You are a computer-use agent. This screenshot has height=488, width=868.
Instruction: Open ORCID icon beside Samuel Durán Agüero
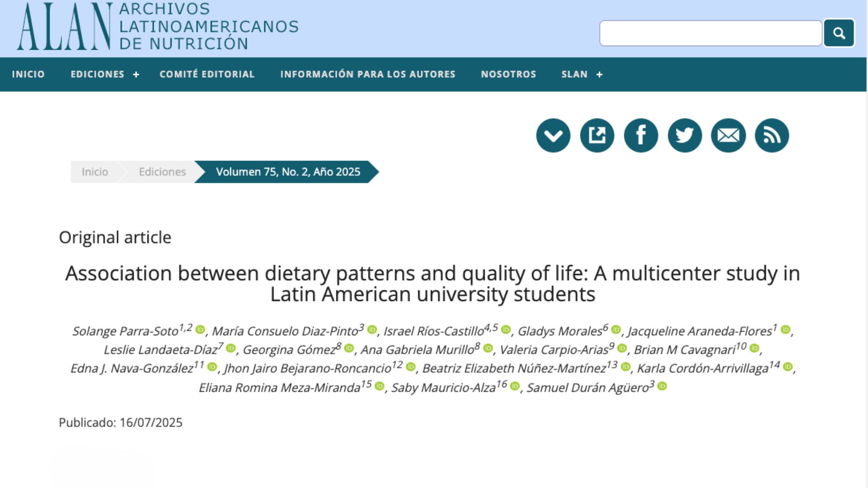click(662, 386)
